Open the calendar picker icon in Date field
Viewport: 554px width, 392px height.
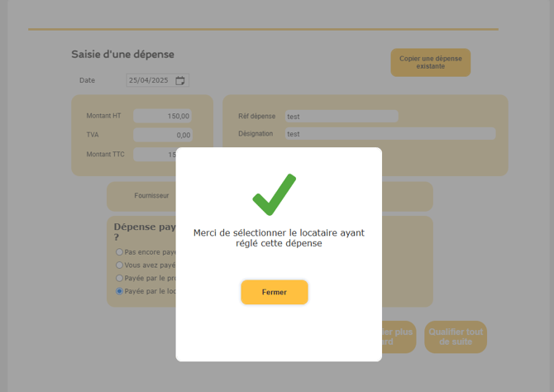pyautogui.click(x=180, y=80)
